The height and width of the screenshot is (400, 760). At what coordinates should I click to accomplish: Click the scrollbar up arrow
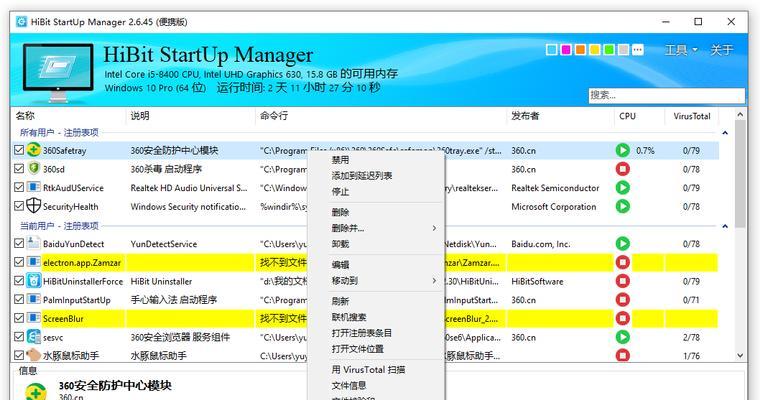(740, 115)
